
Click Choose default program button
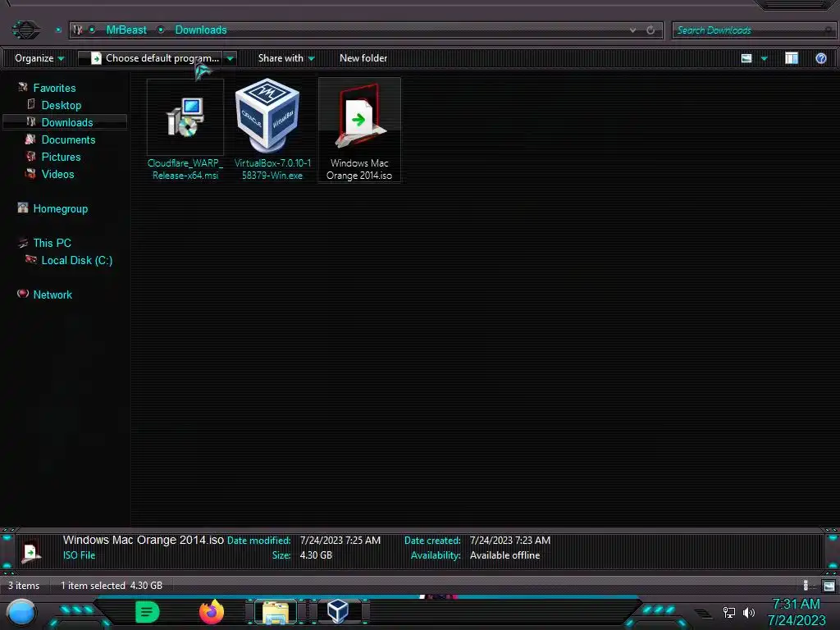coord(155,58)
